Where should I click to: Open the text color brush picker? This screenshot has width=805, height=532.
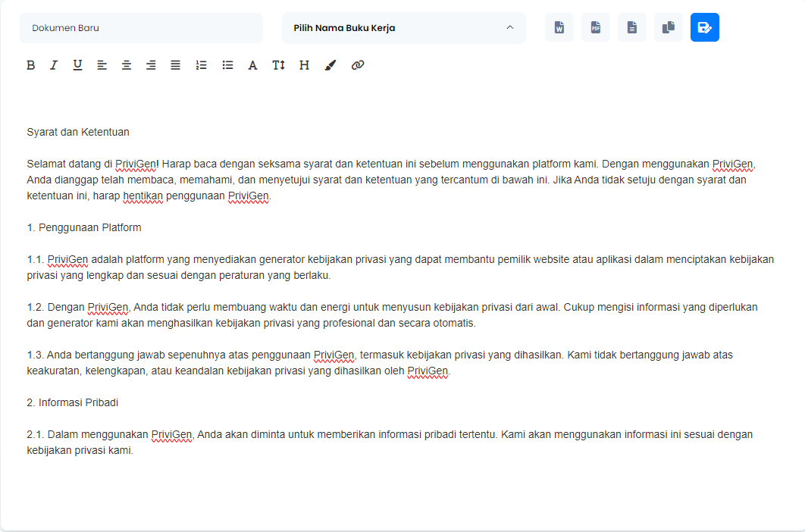coord(330,65)
